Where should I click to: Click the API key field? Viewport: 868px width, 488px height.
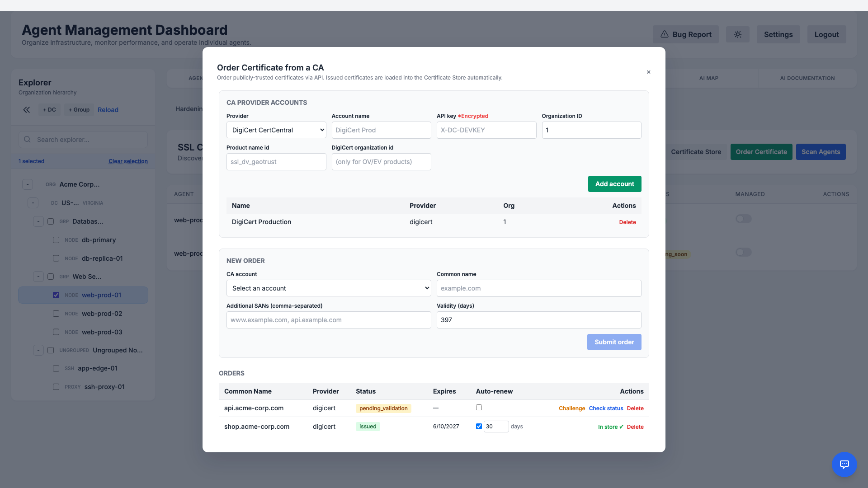pos(486,130)
